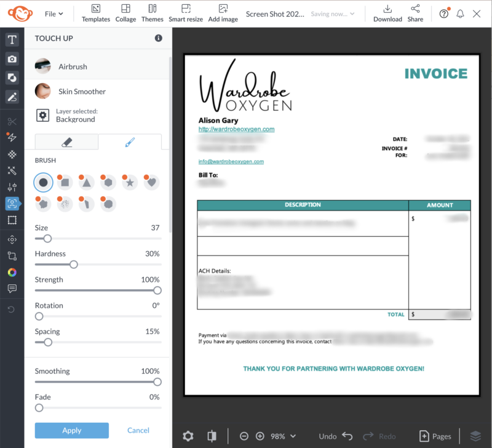Apply the Airbrush touch up
The height and width of the screenshot is (448, 492).
tap(72, 430)
